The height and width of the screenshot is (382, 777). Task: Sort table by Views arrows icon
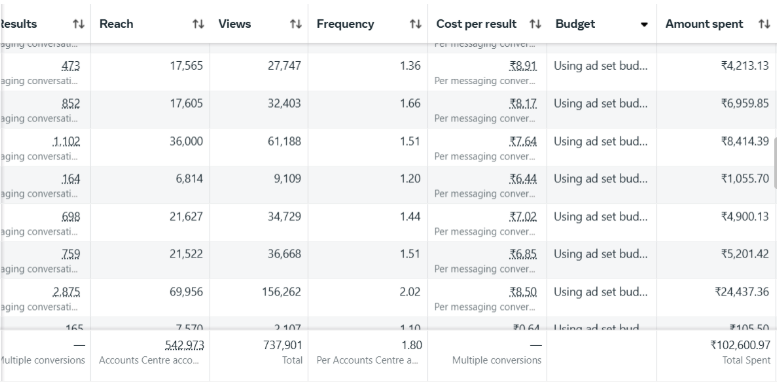click(x=296, y=24)
